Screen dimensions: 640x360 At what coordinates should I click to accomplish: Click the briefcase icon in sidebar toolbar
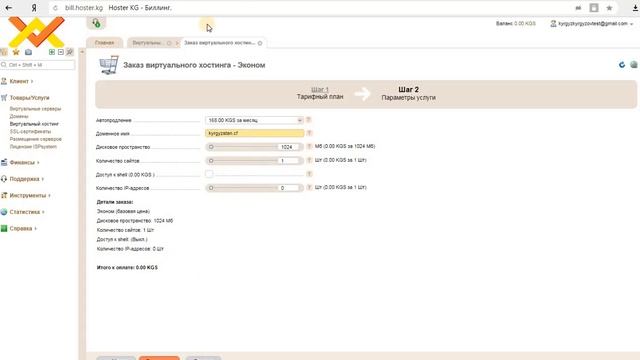pyautogui.click(x=28, y=52)
